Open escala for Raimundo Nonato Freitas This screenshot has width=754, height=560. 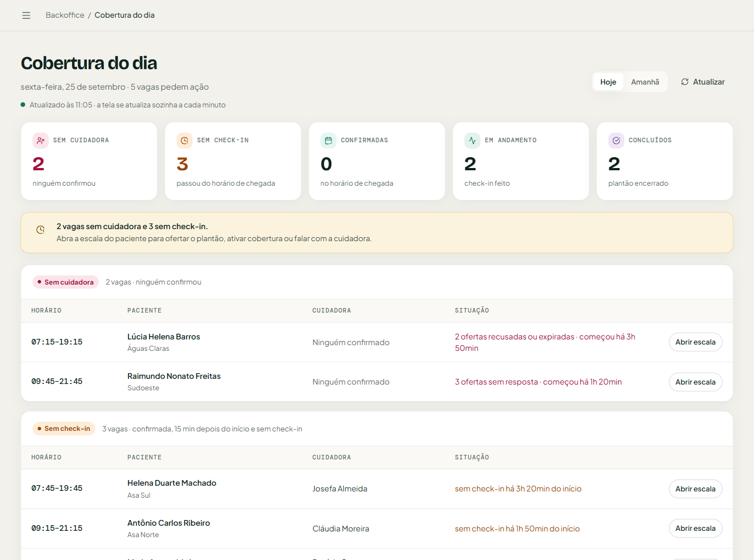click(x=695, y=382)
